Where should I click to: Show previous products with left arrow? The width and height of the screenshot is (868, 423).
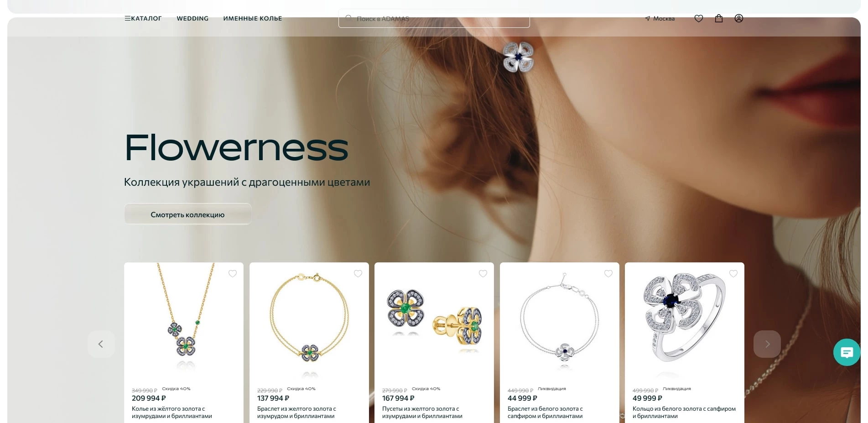(101, 344)
